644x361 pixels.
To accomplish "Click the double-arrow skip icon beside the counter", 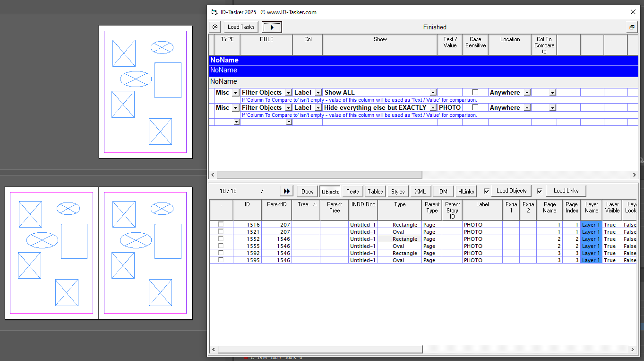I will point(286,191).
